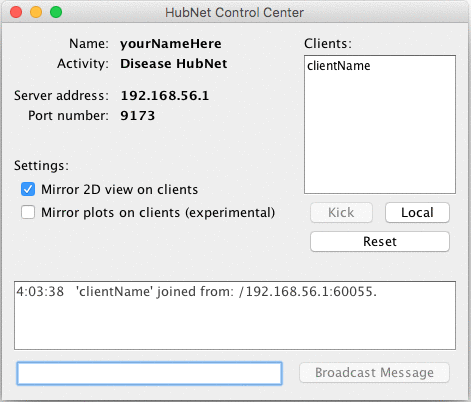
Task: Click the server address 192.168.56.1
Action: click(165, 96)
